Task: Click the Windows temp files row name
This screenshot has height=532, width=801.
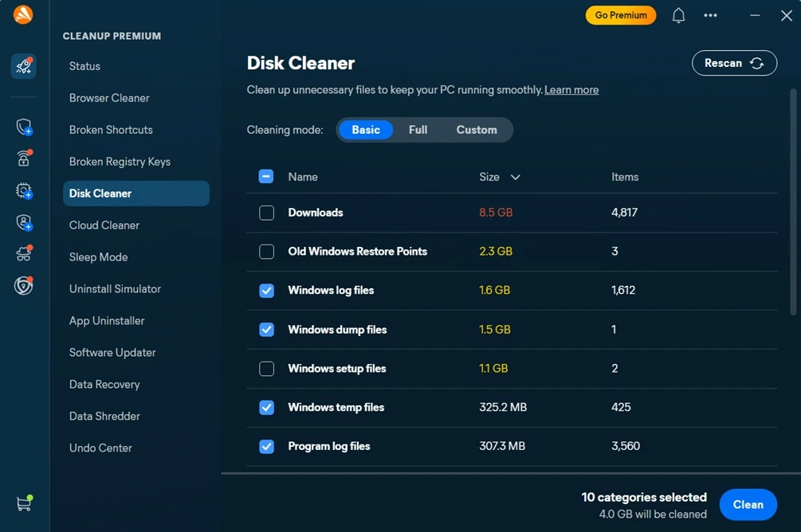Action: 336,407
